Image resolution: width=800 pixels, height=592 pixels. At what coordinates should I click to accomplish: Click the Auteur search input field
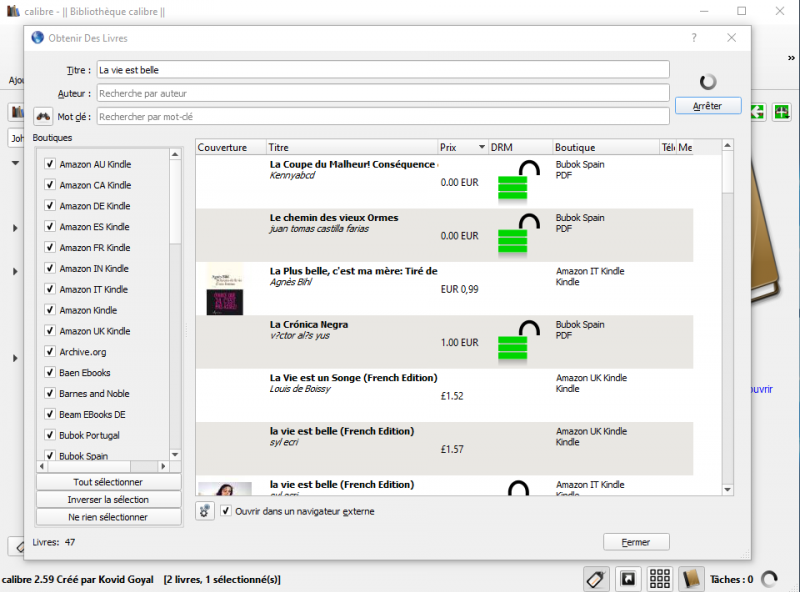click(x=382, y=93)
